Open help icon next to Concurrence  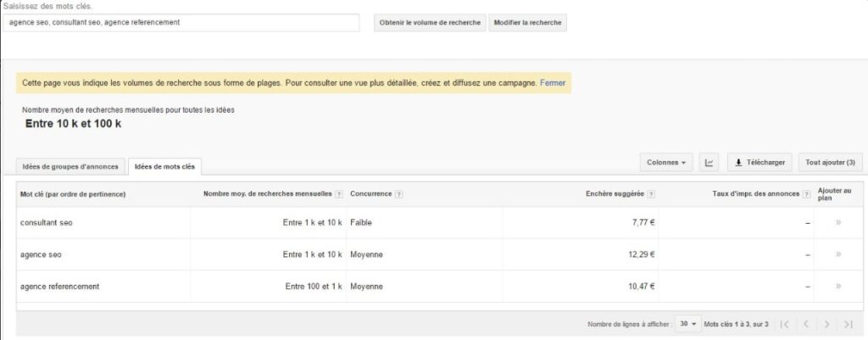pos(399,194)
